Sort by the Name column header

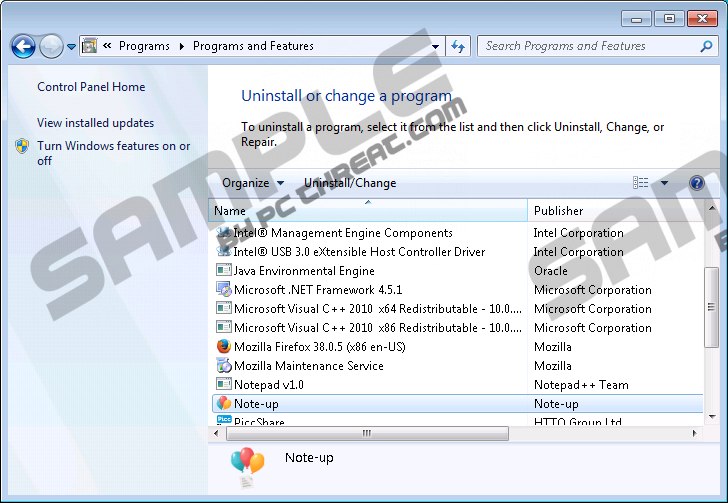[x=368, y=210]
